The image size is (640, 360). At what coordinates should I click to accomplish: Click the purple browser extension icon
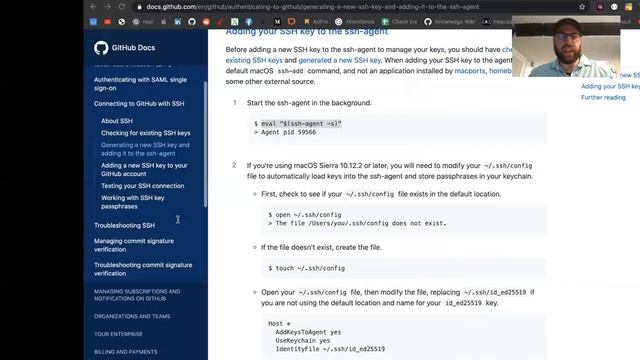pos(600,7)
